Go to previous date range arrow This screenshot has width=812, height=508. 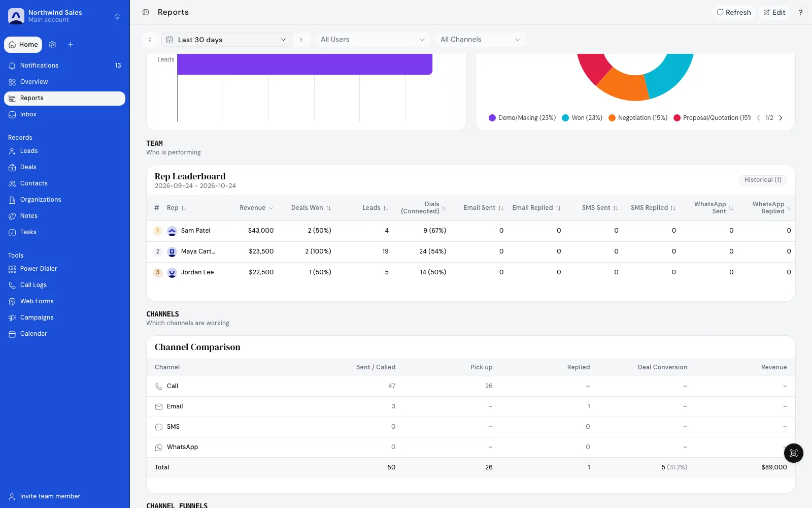click(150, 40)
